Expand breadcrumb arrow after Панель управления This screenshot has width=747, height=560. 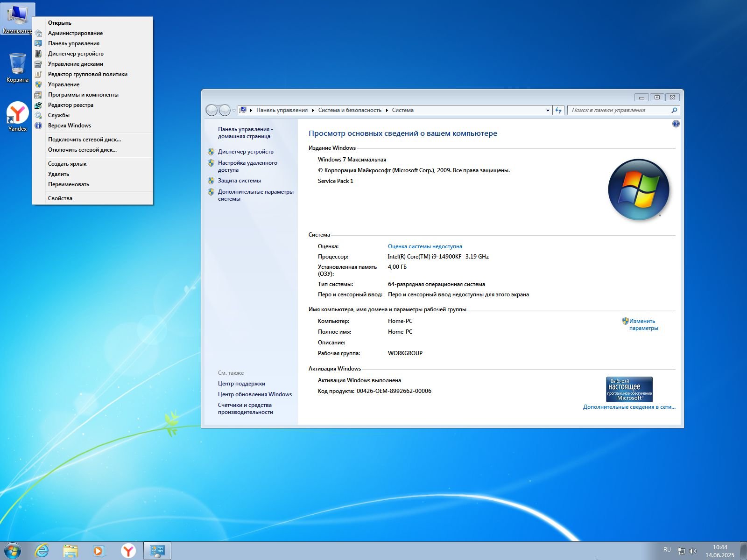(313, 110)
